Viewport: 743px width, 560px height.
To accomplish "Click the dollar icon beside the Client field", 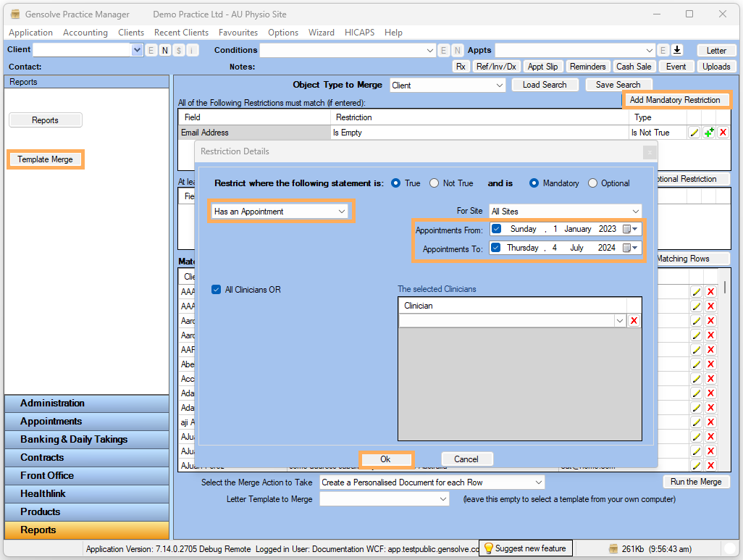I will point(179,50).
